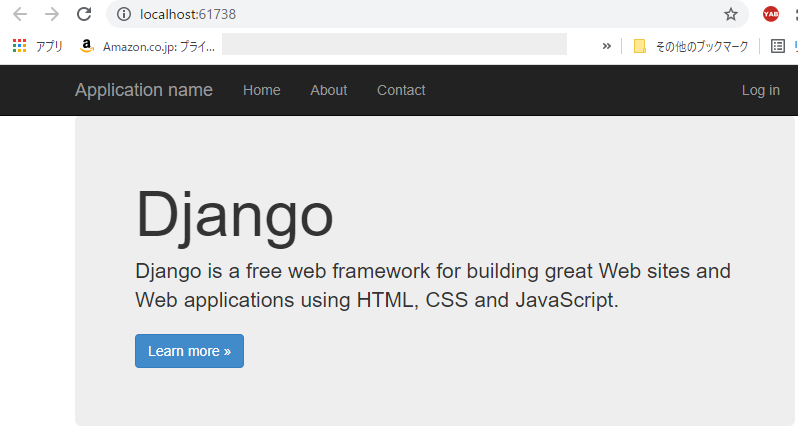Click the アプリ bookmarks label
The image size is (798, 433).
[49, 46]
